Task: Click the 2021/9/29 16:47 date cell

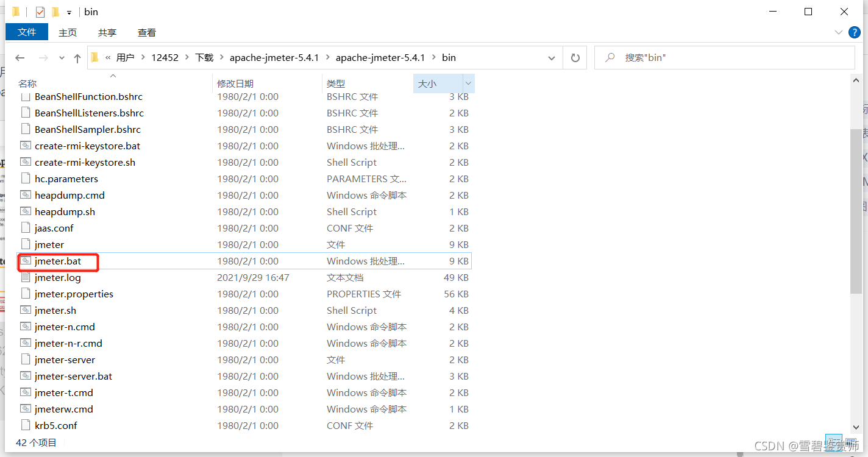Action: pos(253,277)
